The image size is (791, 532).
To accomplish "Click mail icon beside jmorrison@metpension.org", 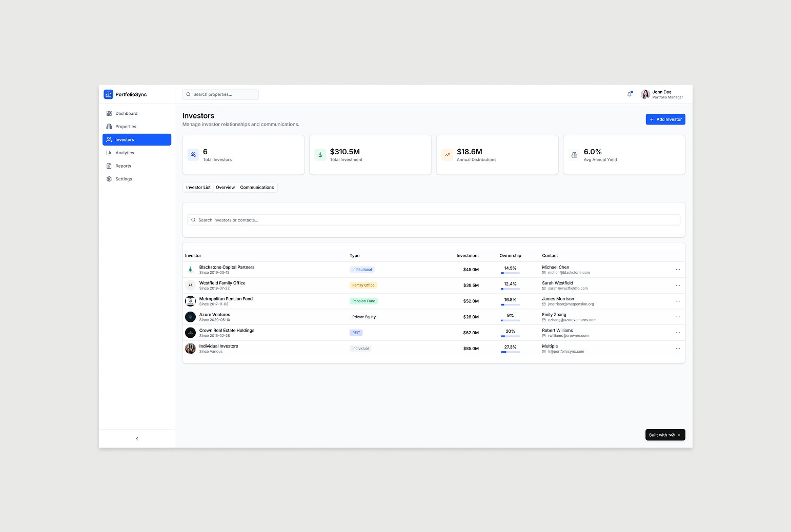I will point(544,304).
